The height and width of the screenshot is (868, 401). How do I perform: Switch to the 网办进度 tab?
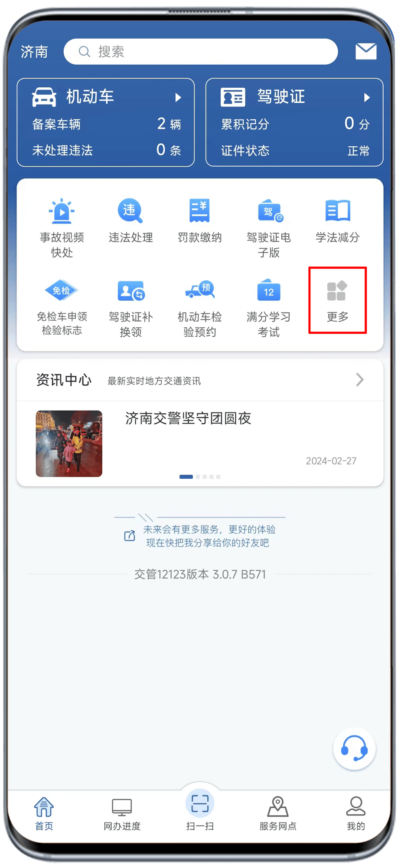coord(122,815)
